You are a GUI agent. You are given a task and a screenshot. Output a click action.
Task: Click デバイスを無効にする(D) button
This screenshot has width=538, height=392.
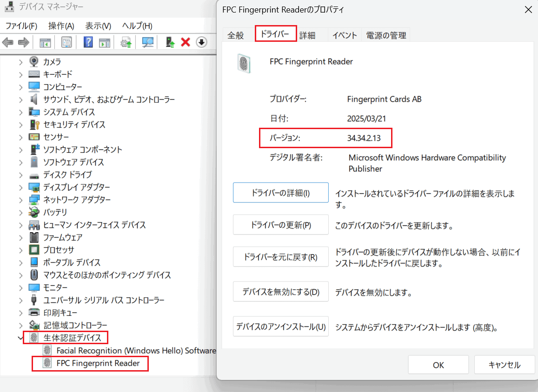pos(281,292)
